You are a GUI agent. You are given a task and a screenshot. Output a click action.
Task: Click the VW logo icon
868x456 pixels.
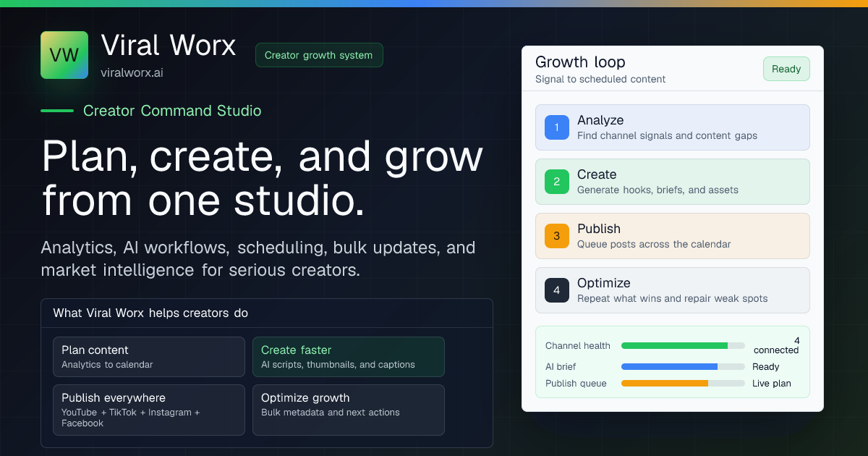(64, 55)
